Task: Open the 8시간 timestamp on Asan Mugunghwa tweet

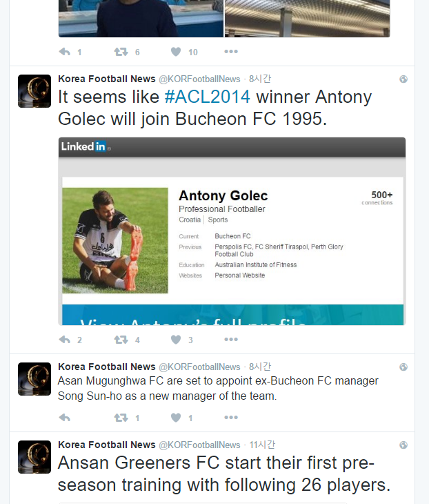Action: (x=260, y=367)
